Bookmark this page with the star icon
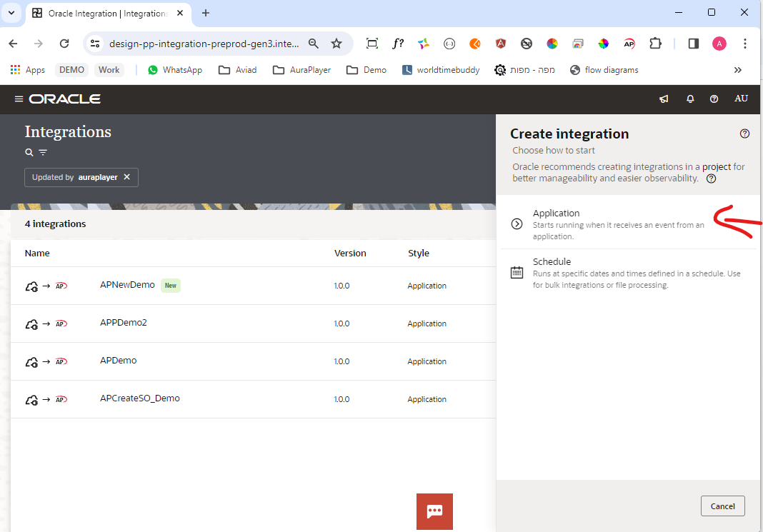The width and height of the screenshot is (763, 532). coord(336,44)
